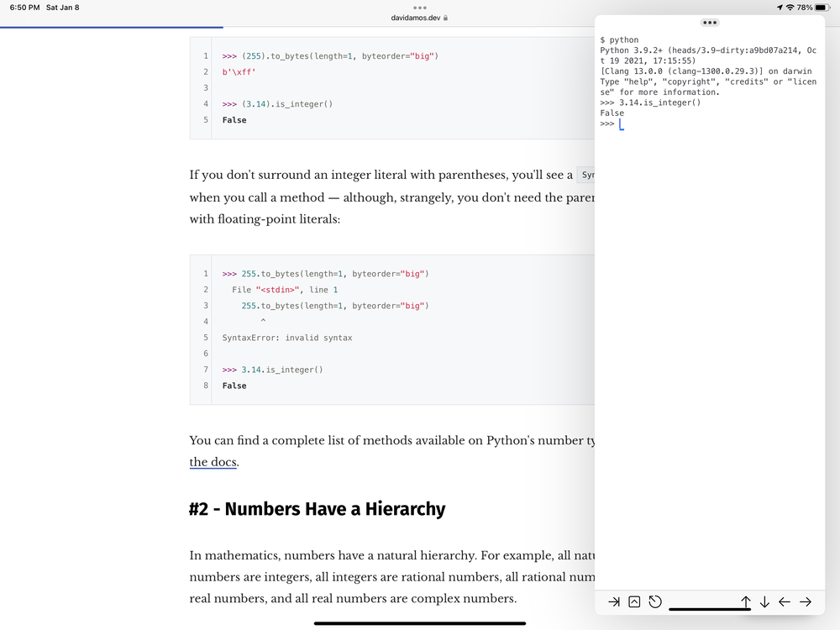The height and width of the screenshot is (630, 840).
Task: Tap the 6:50 PM clock
Action: (x=24, y=8)
